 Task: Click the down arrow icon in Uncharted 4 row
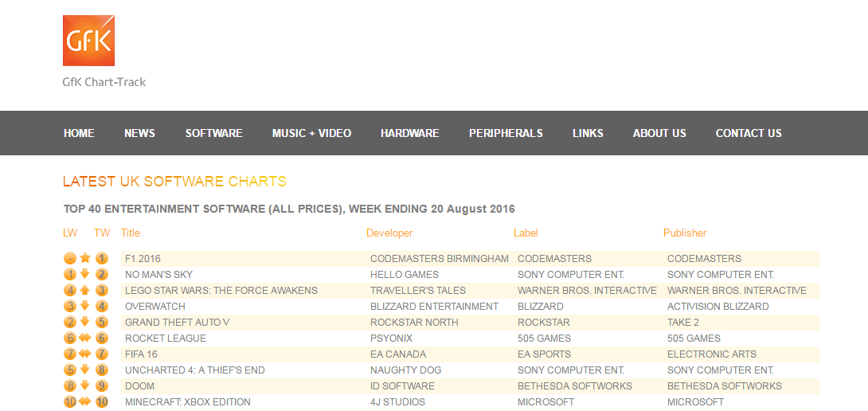coord(85,370)
